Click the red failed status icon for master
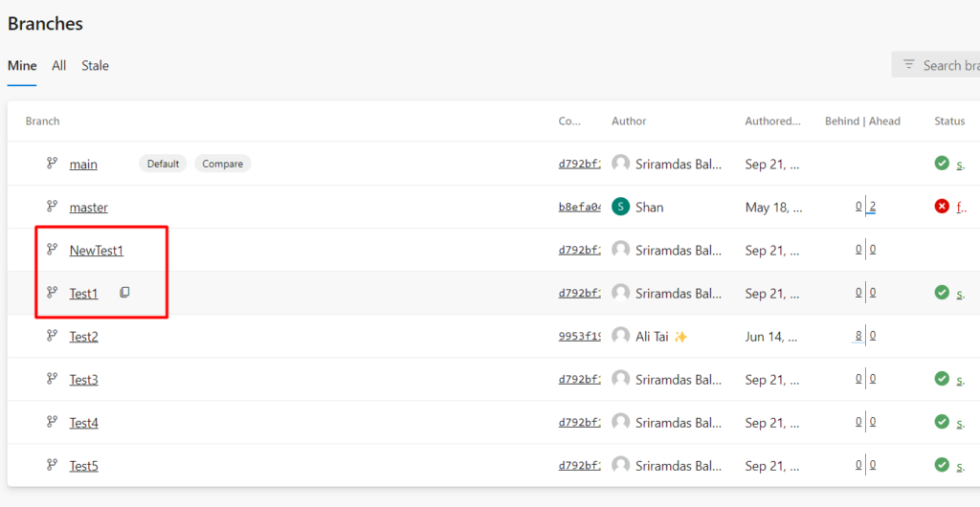The image size is (980, 507). [x=942, y=207]
